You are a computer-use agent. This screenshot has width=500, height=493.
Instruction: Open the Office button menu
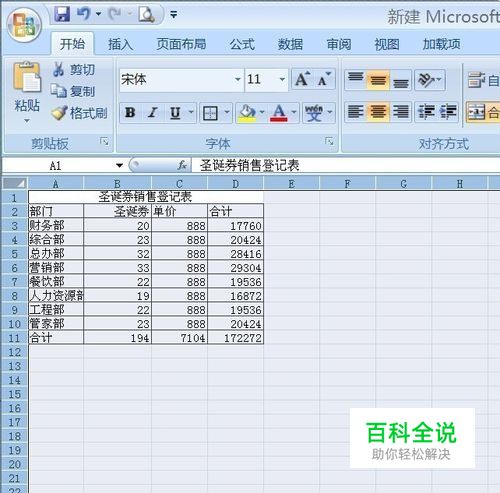24,26
